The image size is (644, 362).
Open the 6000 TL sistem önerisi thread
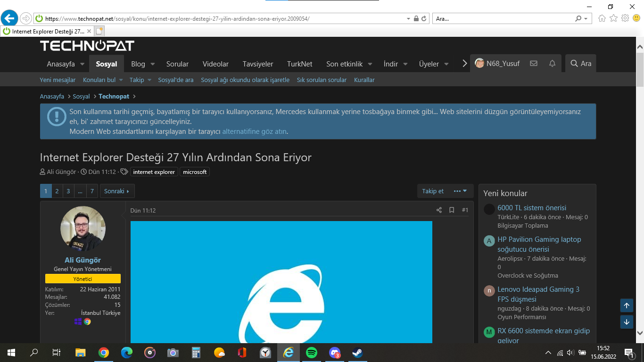click(x=532, y=208)
